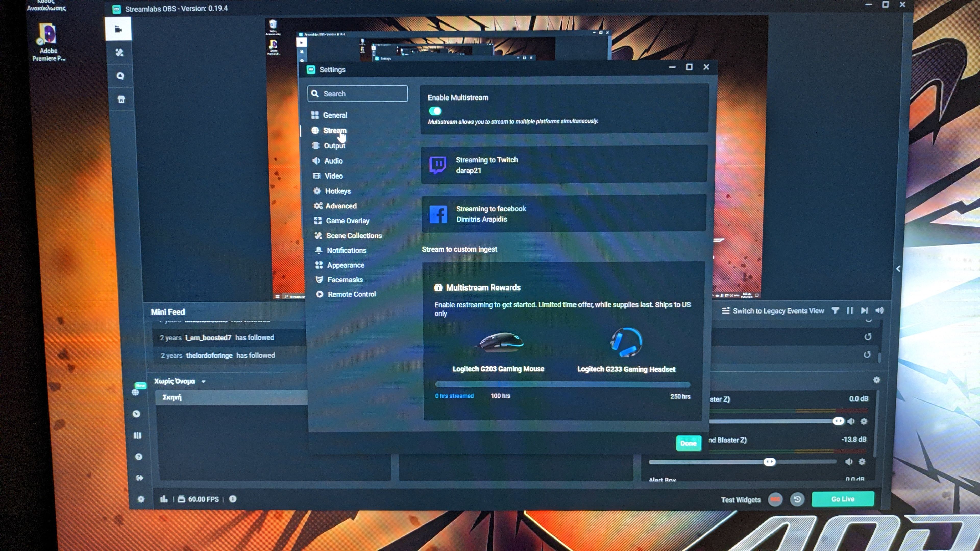Image resolution: width=980 pixels, height=551 pixels.
Task: Replay the i_am_boosted7 follow alert
Action: pos(868,337)
